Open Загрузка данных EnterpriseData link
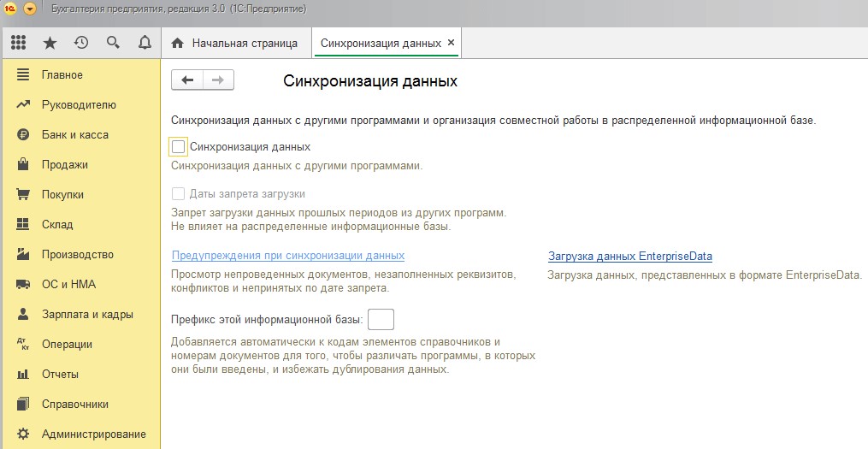868x449 pixels. [x=629, y=257]
